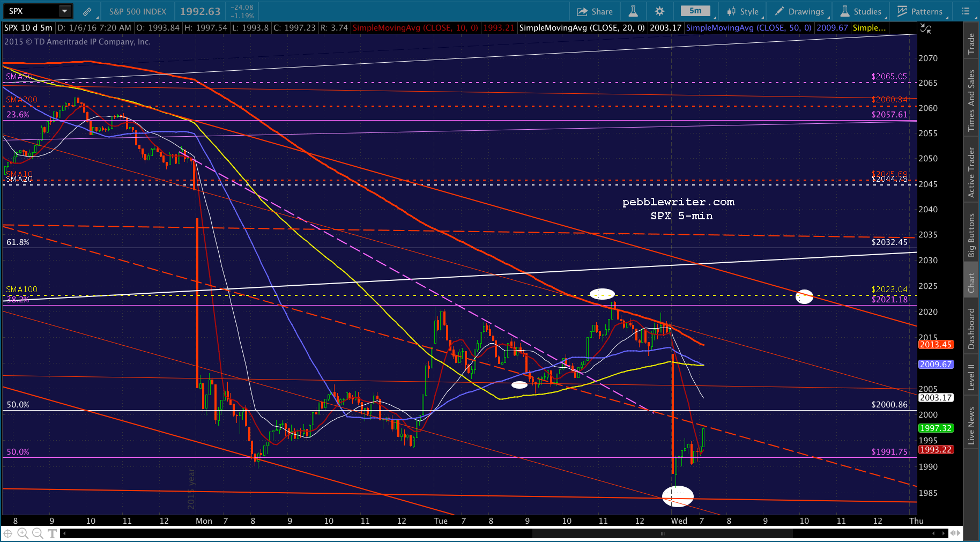Screen dimensions: 980x542
Task: Click the Tue date marker on time axis
Action: point(441,521)
